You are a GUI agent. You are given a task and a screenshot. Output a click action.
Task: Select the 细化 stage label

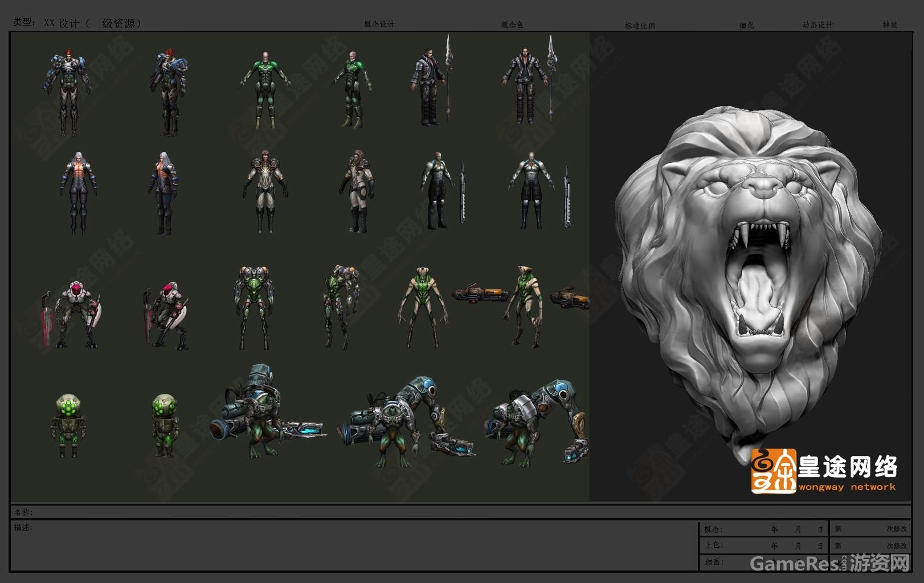746,26
